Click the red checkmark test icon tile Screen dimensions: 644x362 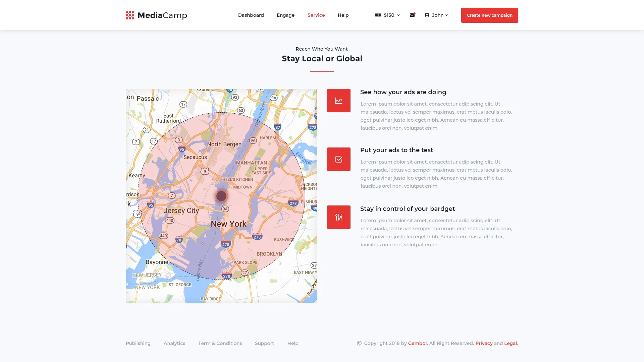(x=338, y=159)
